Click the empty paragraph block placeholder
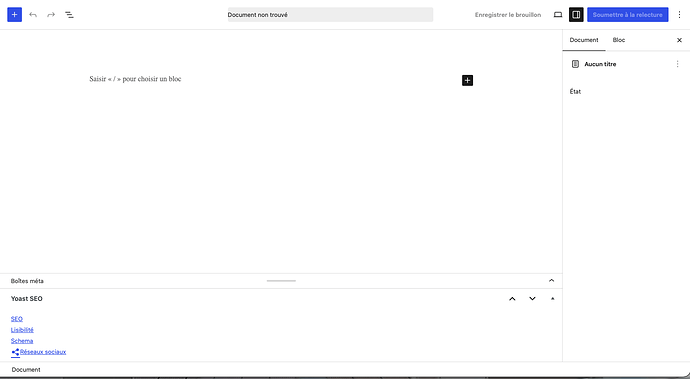 (x=135, y=79)
